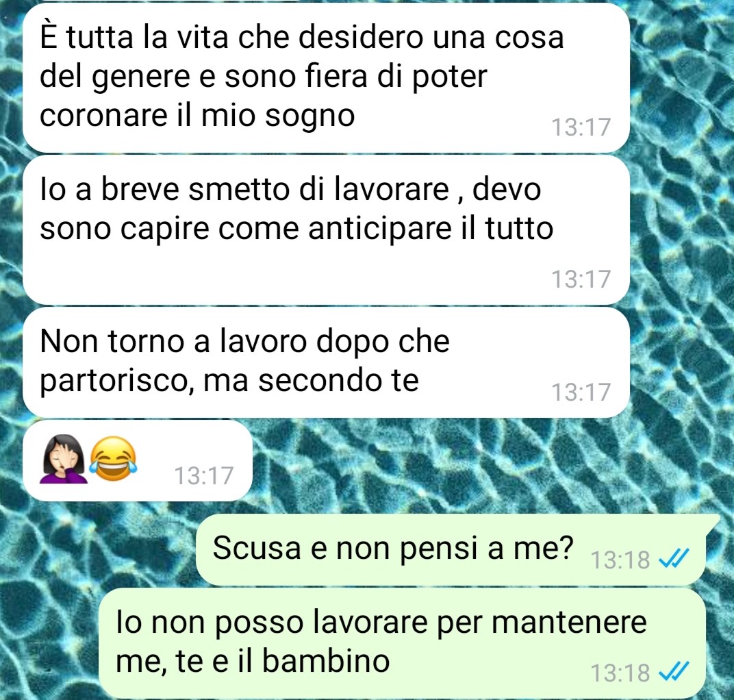Click 13:17 timestamp on first message
This screenshot has height=700, width=734.
coord(581,127)
